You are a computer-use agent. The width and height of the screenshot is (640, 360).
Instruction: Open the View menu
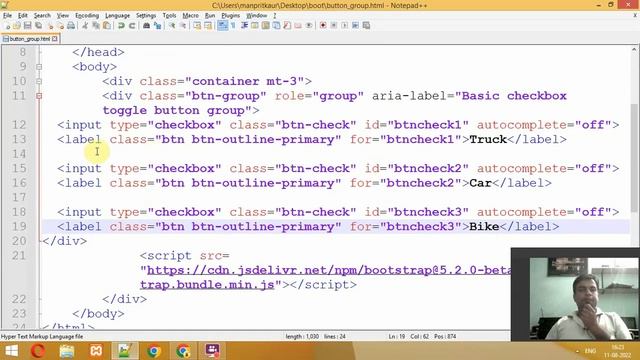62,16
